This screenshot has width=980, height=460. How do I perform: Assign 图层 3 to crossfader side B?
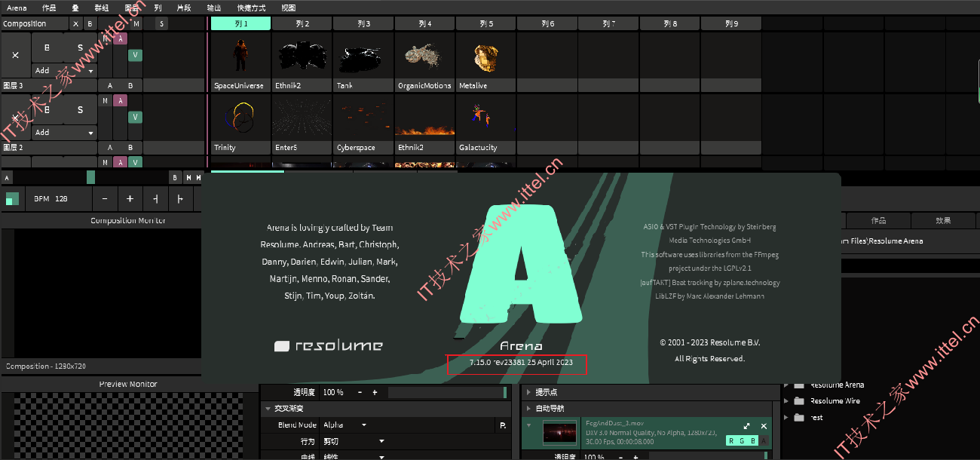pos(130,85)
